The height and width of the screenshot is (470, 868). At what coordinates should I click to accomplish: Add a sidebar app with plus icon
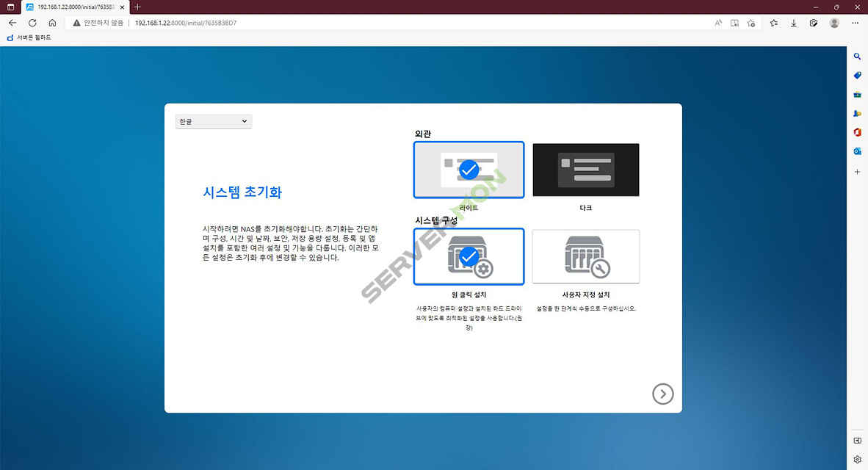tap(857, 172)
